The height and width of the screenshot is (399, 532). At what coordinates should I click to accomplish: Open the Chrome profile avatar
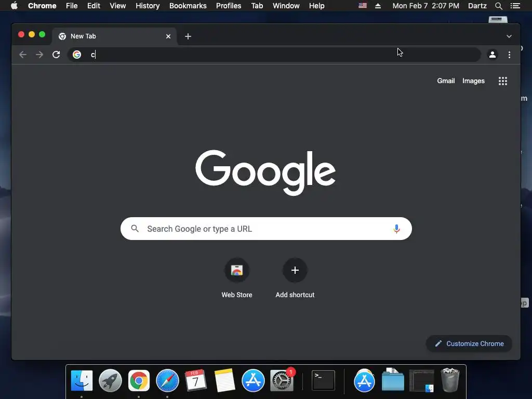pyautogui.click(x=493, y=55)
